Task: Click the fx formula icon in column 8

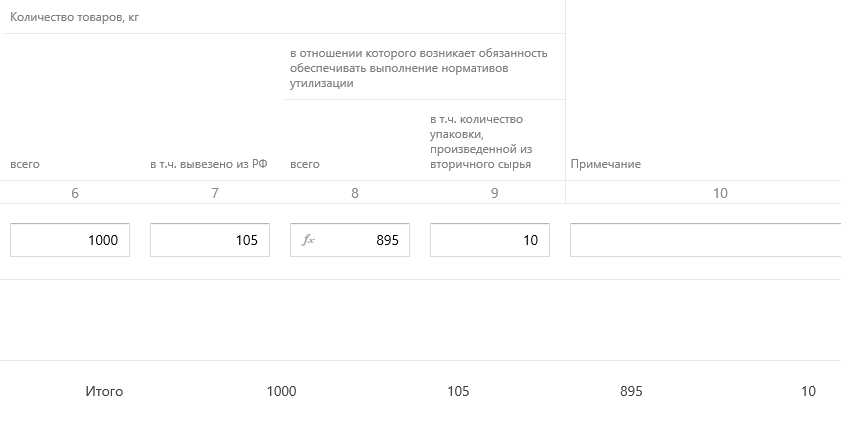Action: (x=308, y=240)
